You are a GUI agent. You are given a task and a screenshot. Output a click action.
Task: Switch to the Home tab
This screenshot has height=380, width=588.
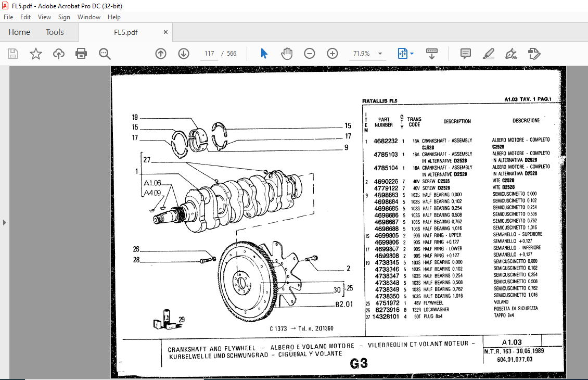(x=19, y=32)
